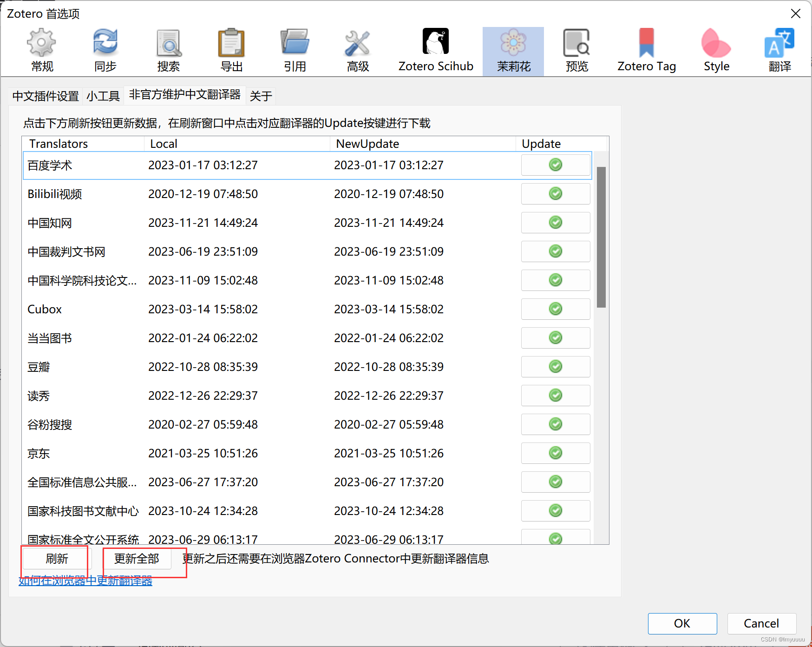
Task: Click the update button for 读秀
Action: pyautogui.click(x=556, y=396)
